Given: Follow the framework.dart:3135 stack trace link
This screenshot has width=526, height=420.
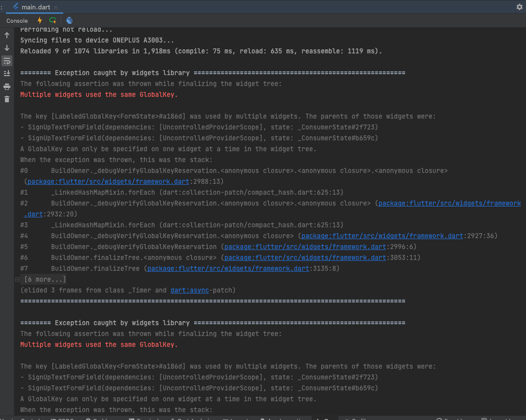Looking at the screenshot, I should click(x=228, y=268).
